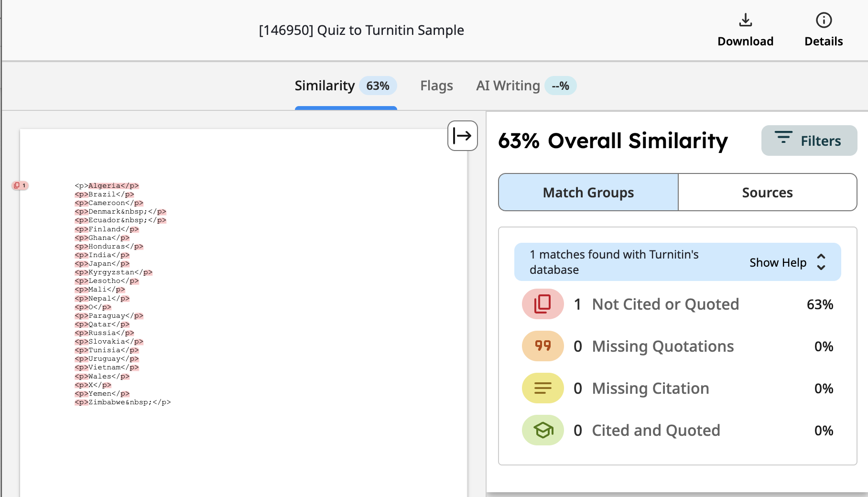This screenshot has height=497, width=868.
Task: Select the Sources tab
Action: [x=767, y=192]
